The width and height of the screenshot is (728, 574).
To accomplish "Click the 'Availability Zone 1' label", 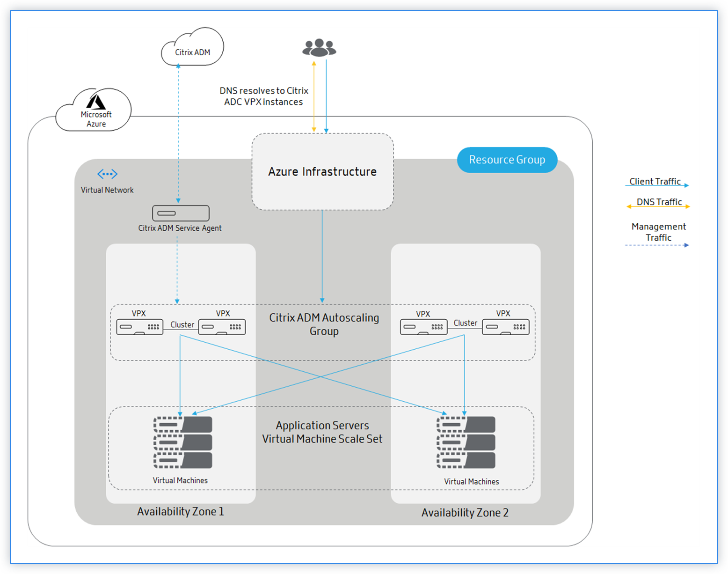I will [x=181, y=511].
